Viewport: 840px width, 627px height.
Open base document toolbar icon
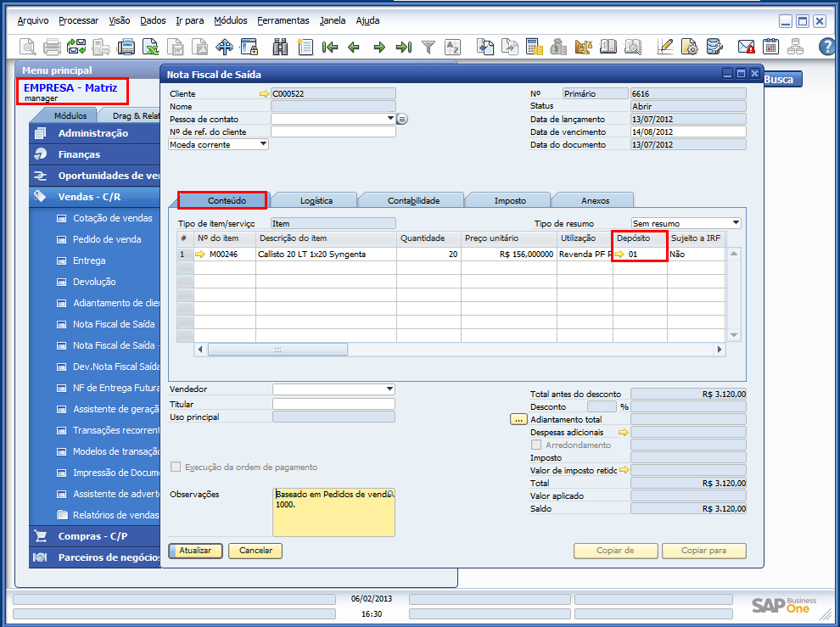click(x=485, y=48)
